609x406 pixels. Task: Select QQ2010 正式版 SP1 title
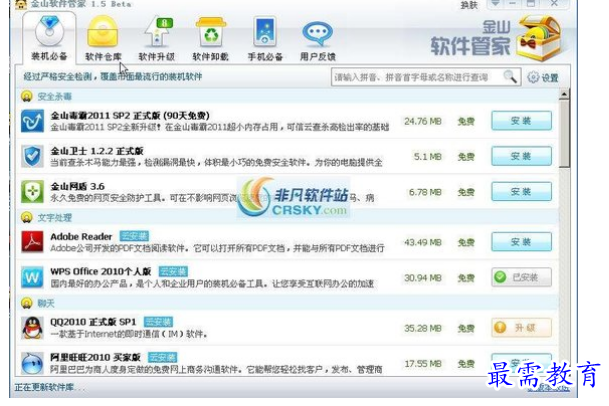tap(94, 322)
